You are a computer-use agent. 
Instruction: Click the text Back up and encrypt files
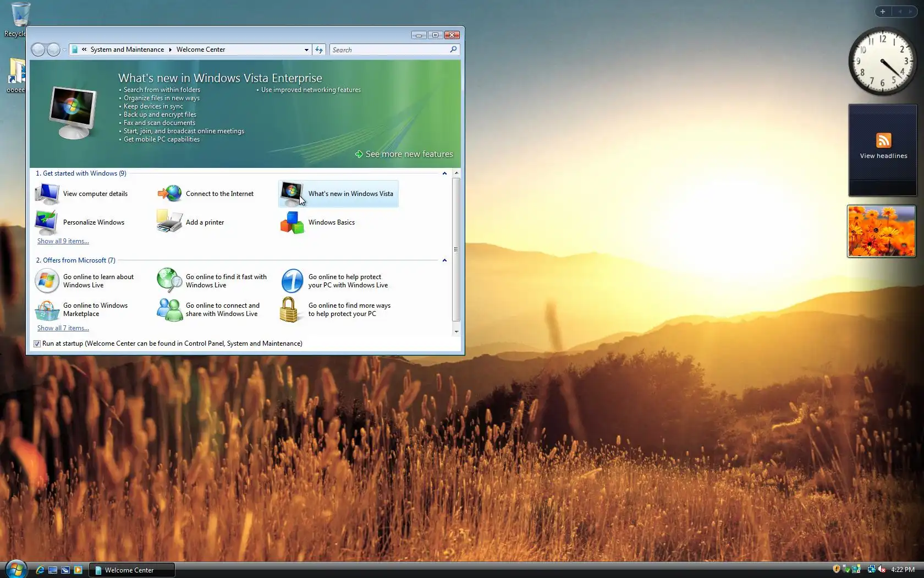(159, 114)
